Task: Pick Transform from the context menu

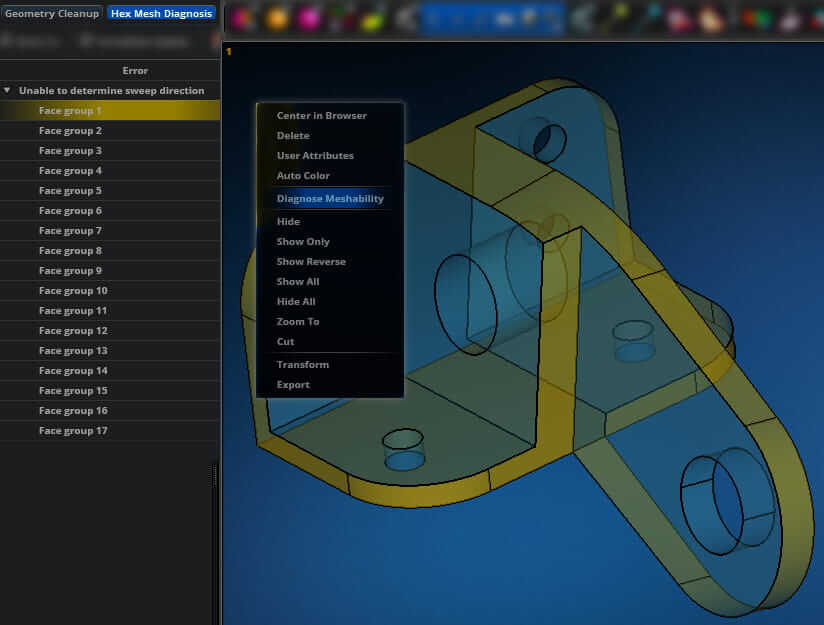Action: tap(302, 365)
